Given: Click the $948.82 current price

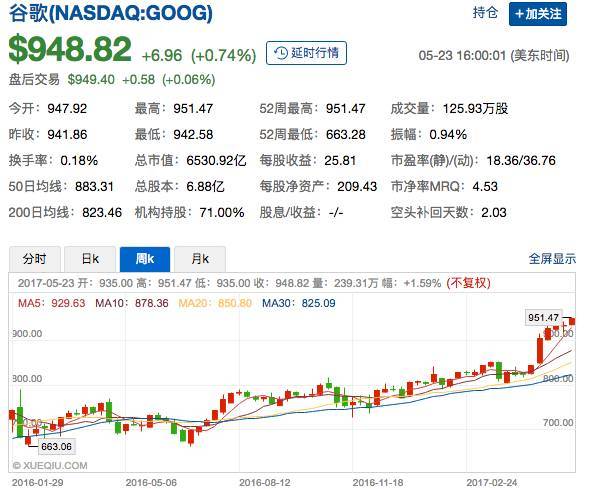Looking at the screenshot, I should tap(70, 49).
